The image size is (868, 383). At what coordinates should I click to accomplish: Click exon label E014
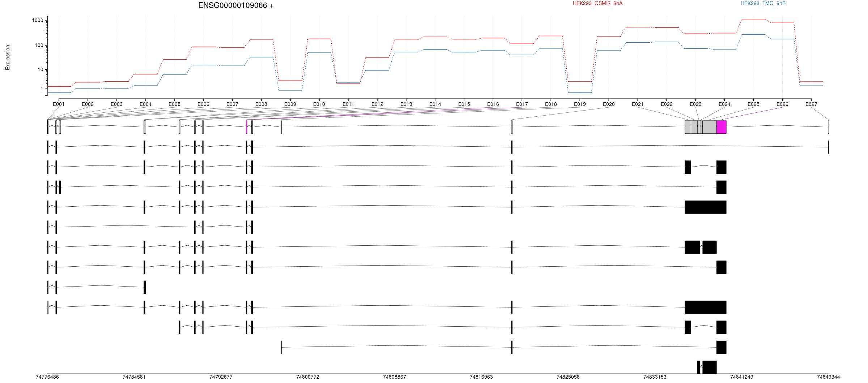435,104
